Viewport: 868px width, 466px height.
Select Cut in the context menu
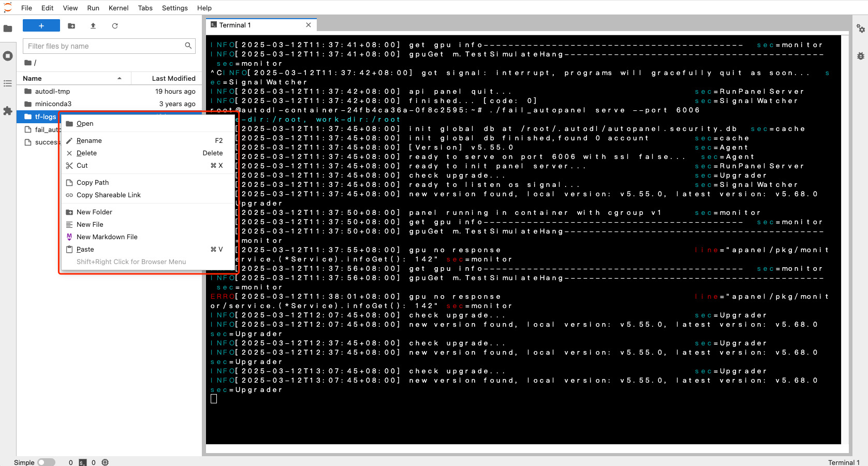[148, 165]
